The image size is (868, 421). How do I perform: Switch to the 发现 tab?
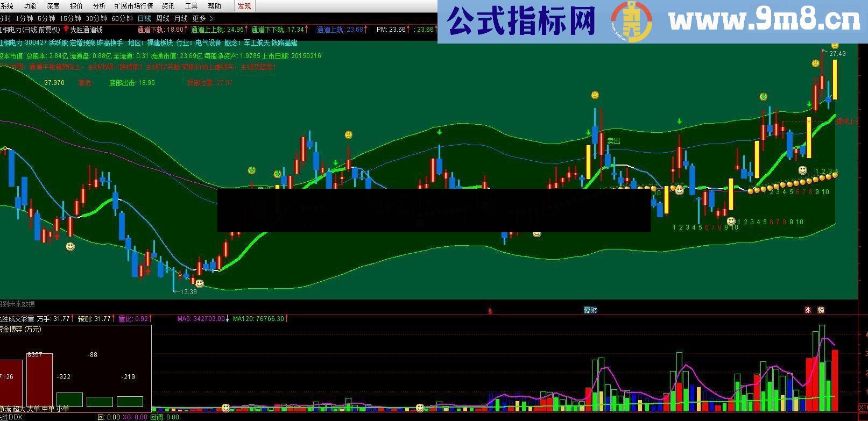244,6
